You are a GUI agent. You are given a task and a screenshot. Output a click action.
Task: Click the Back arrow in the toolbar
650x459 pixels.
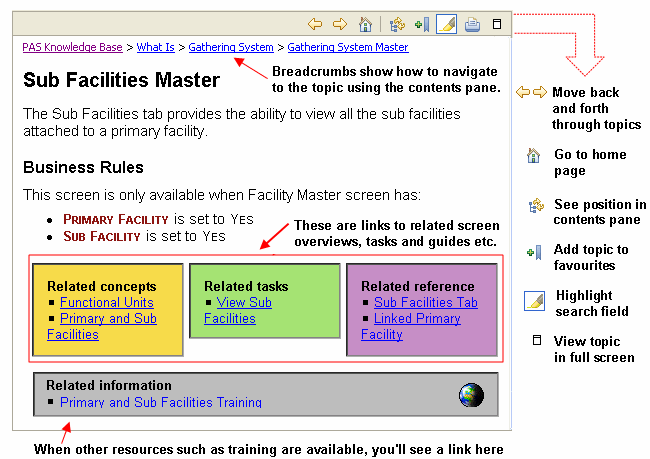tap(315, 24)
